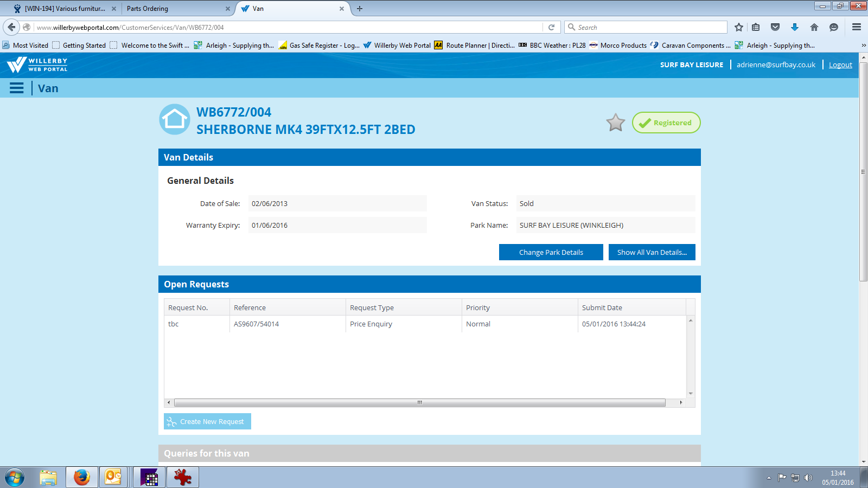Switch to the Parts Ordering tab
The height and width of the screenshot is (488, 868).
coord(177,9)
